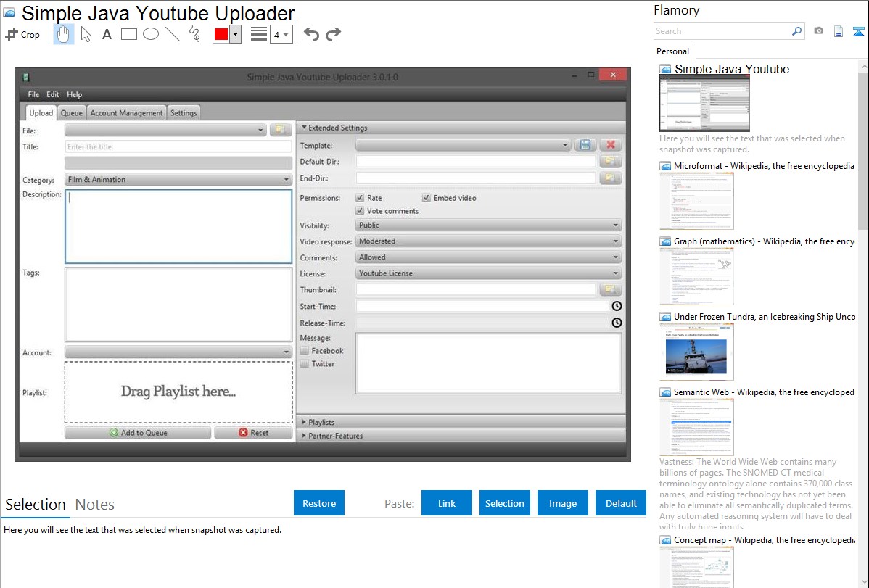
Task: Click the line thickness icon
Action: (259, 34)
